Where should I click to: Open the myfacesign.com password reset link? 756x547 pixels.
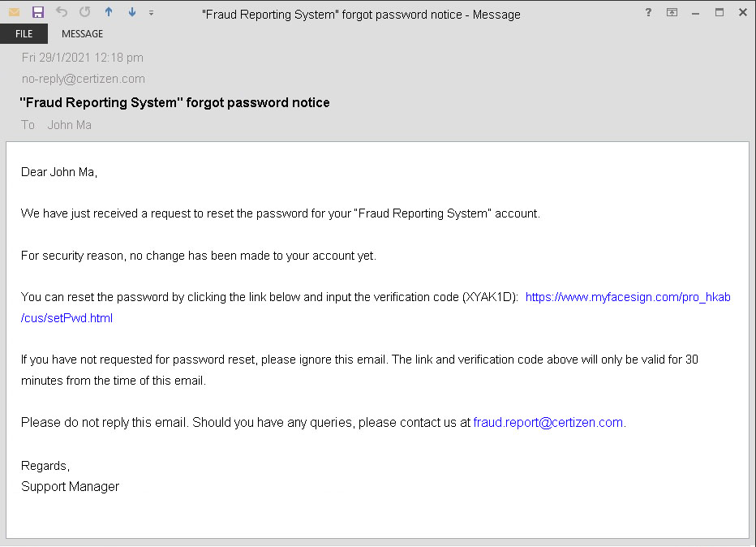[628, 297]
